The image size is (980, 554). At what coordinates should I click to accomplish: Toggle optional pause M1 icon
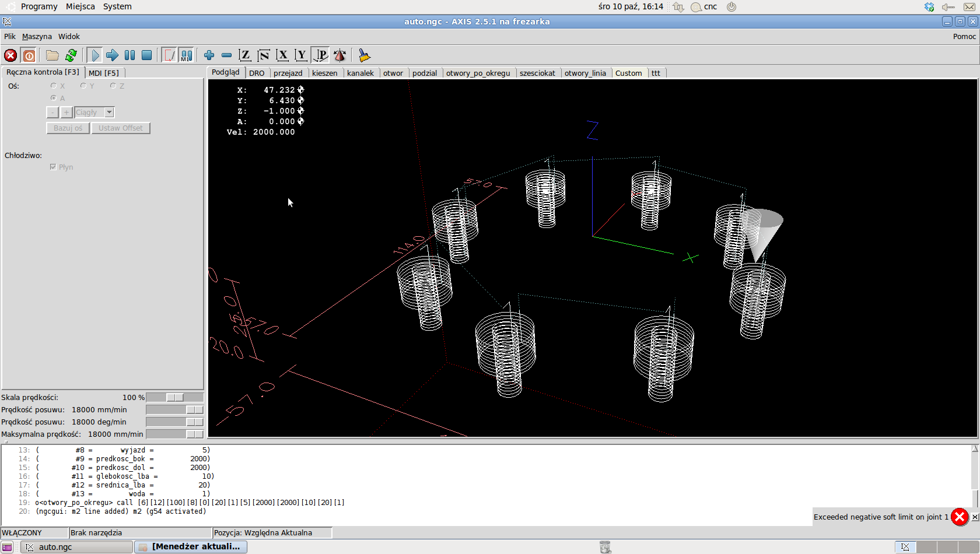tap(186, 55)
